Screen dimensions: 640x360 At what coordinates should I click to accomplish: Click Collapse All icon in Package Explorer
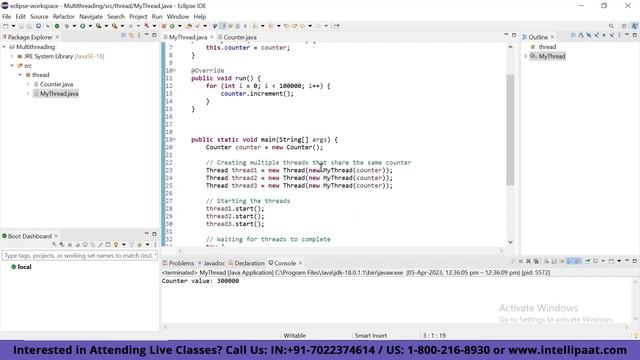[x=124, y=36]
